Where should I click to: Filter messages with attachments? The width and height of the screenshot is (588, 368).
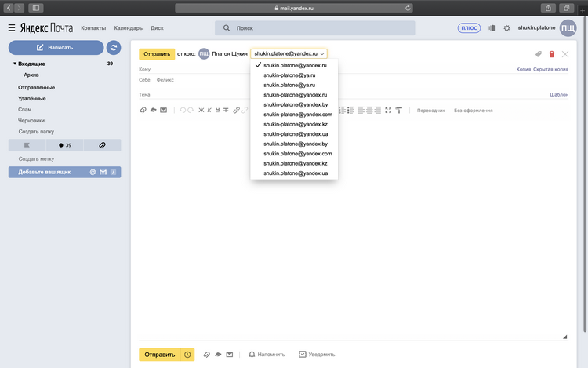(102, 145)
